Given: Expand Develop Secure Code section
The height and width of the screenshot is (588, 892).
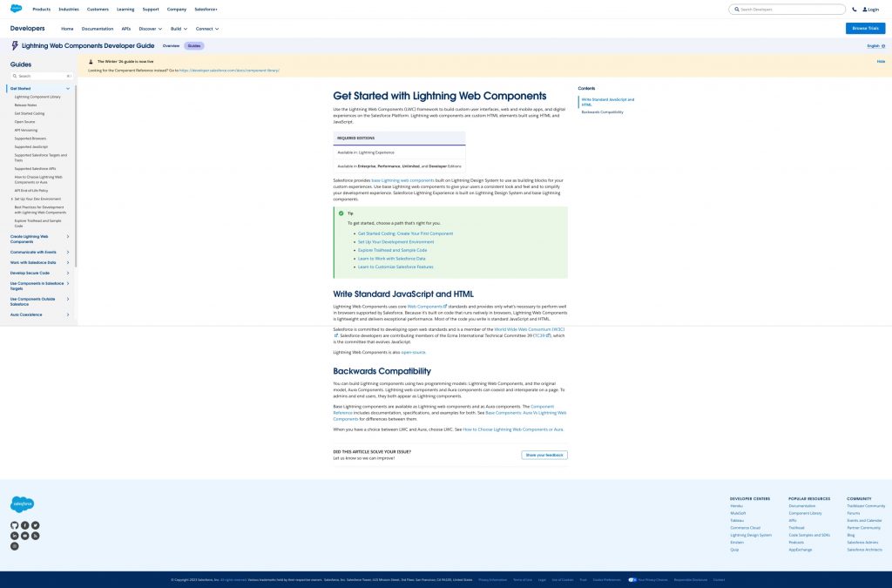Looking at the screenshot, I should point(68,273).
